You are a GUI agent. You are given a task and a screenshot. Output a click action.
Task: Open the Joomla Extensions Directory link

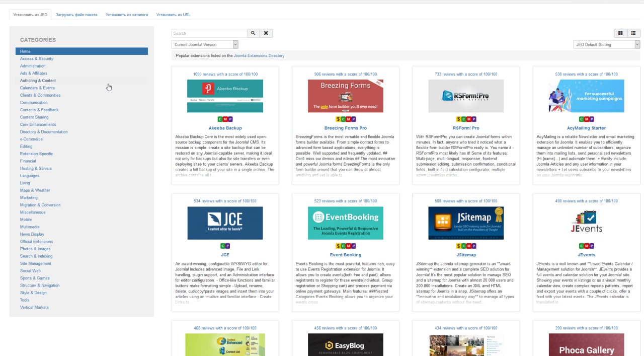[x=259, y=56]
